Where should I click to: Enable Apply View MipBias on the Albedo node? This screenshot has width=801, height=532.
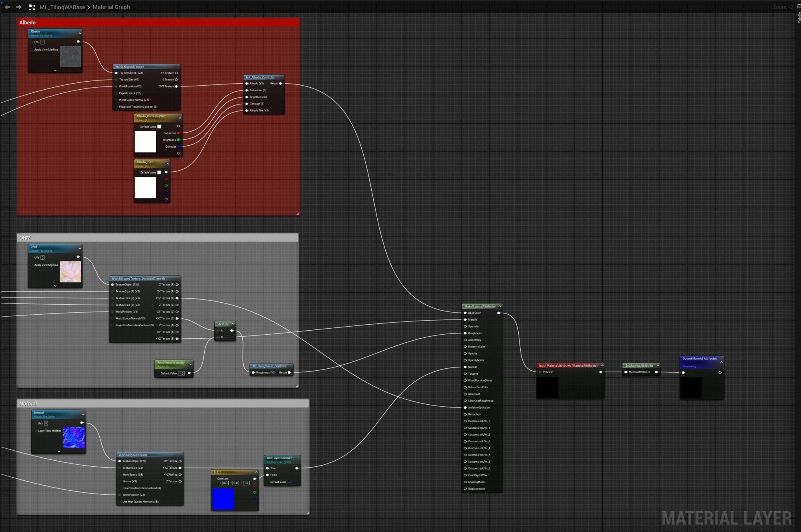(x=31, y=48)
